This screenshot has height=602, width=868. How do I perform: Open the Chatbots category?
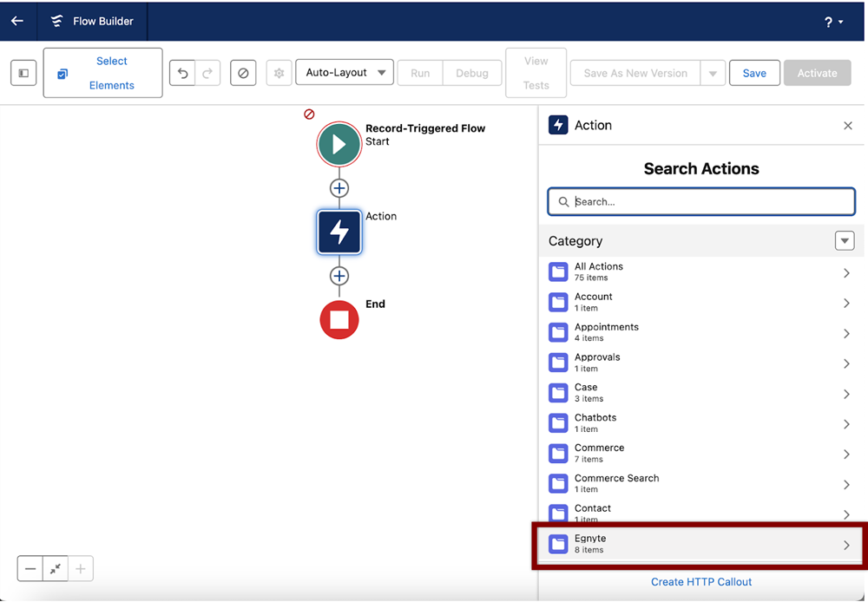coord(701,423)
